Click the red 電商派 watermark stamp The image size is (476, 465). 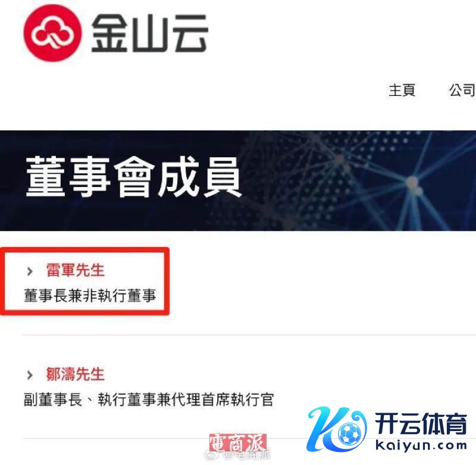pos(237,442)
